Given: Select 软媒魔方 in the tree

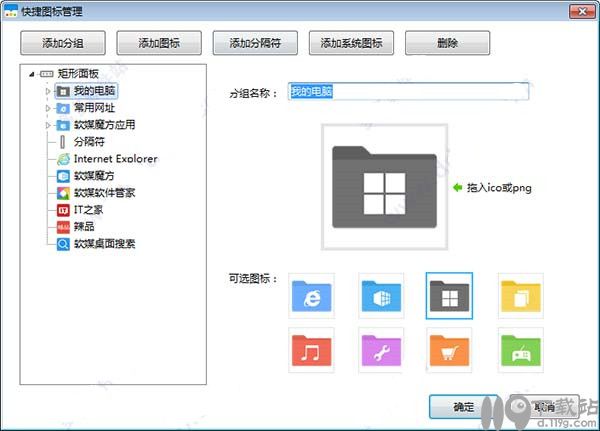Looking at the screenshot, I should coord(94,176).
